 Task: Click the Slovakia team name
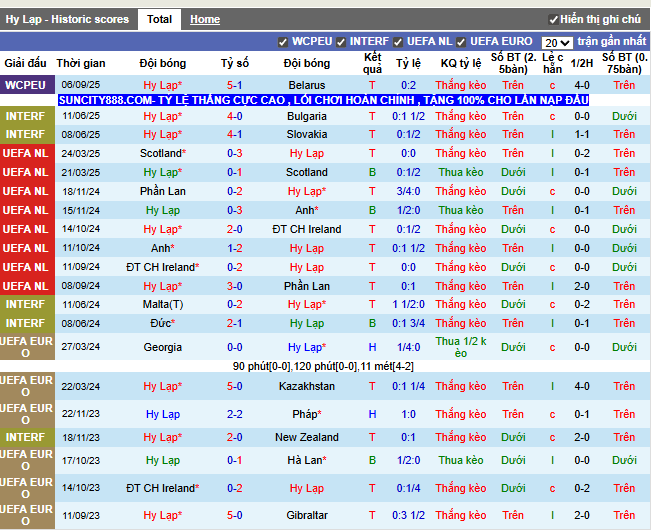307,134
